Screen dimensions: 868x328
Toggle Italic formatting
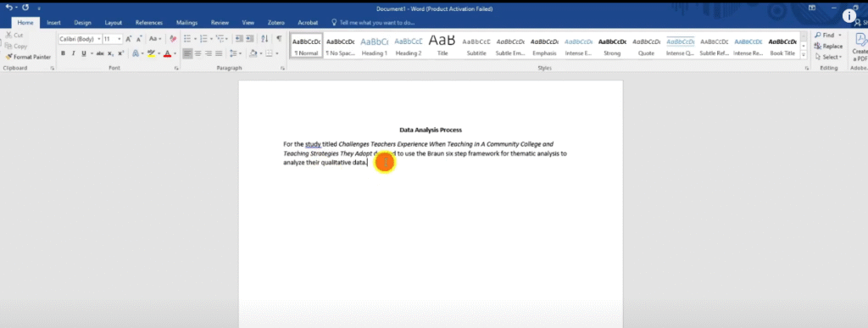coord(73,53)
